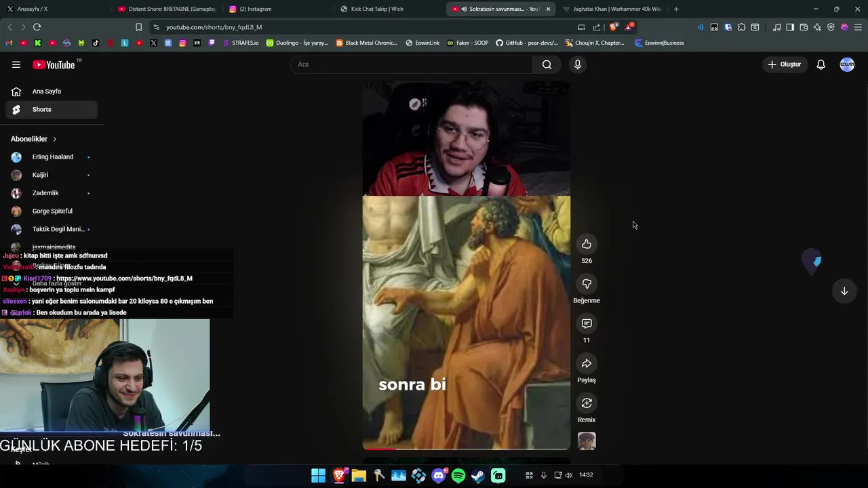The image size is (868, 488).
Task: Click the taskbar clock 14:32
Action: point(586,475)
